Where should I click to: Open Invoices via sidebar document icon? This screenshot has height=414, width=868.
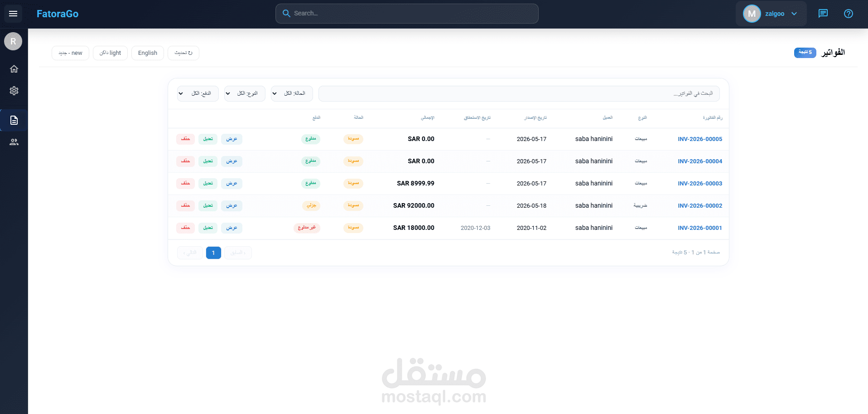pos(14,120)
